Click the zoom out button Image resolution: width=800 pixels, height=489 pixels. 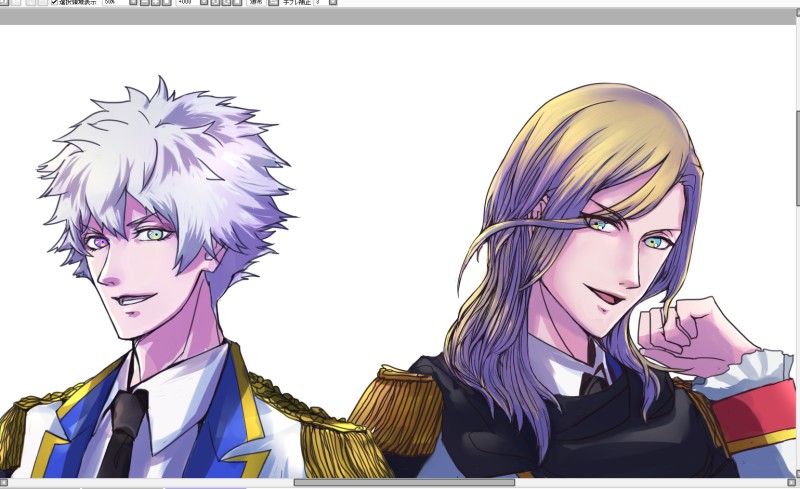coord(144,2)
